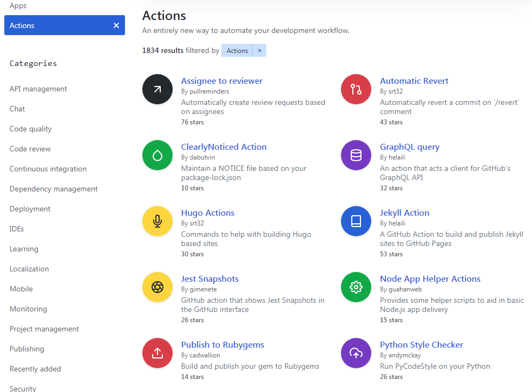Image resolution: width=532 pixels, height=392 pixels.
Task: Choose the Code review category
Action: [30, 149]
